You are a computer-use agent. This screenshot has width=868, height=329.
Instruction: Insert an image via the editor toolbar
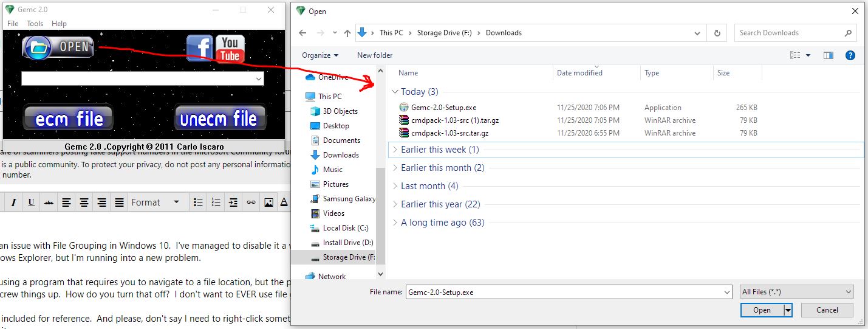coord(268,203)
